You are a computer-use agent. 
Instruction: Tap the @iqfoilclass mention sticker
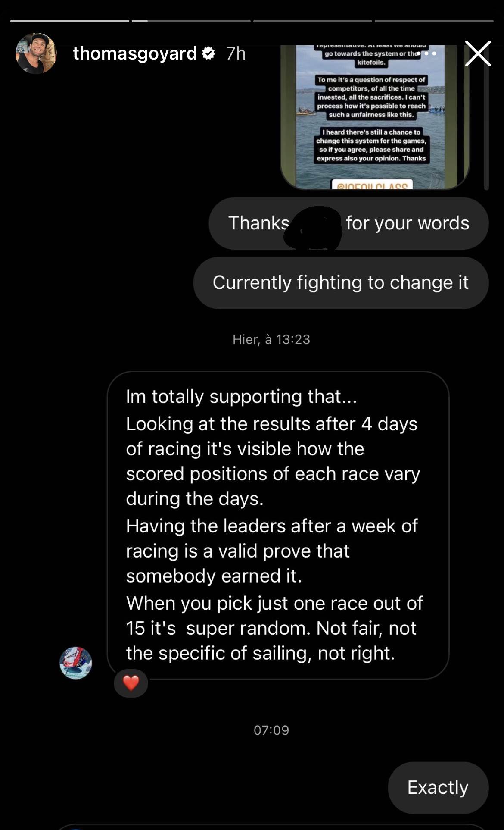point(372,185)
